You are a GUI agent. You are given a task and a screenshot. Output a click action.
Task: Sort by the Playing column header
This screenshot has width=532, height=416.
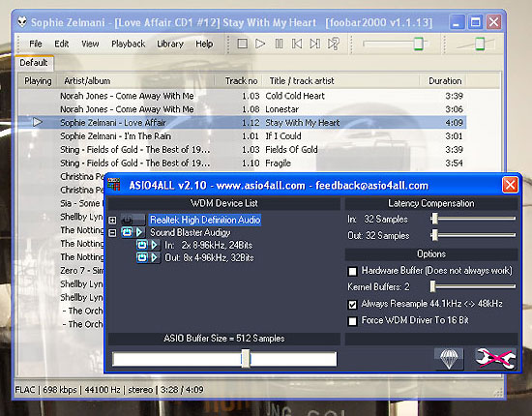pyautogui.click(x=38, y=81)
